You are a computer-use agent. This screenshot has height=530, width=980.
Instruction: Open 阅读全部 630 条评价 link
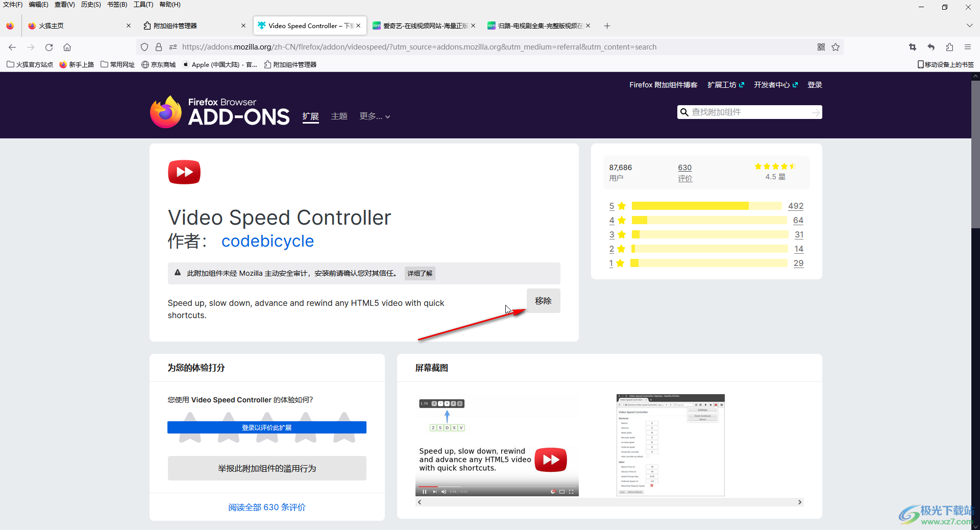point(267,507)
